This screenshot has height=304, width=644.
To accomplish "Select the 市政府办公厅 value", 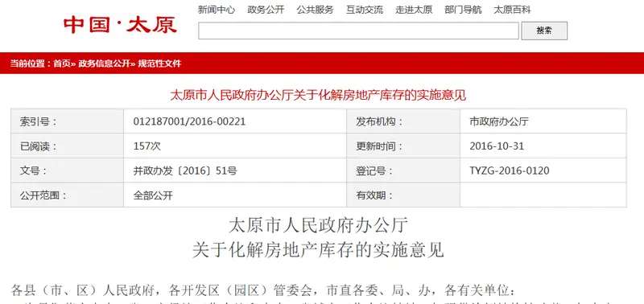I will pyautogui.click(x=499, y=121).
